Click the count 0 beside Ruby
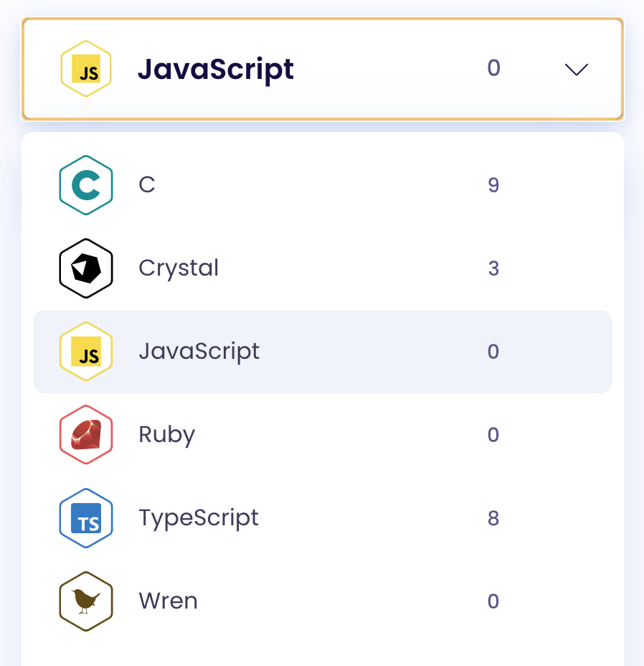Screen dimensions: 644x666 pos(493,434)
